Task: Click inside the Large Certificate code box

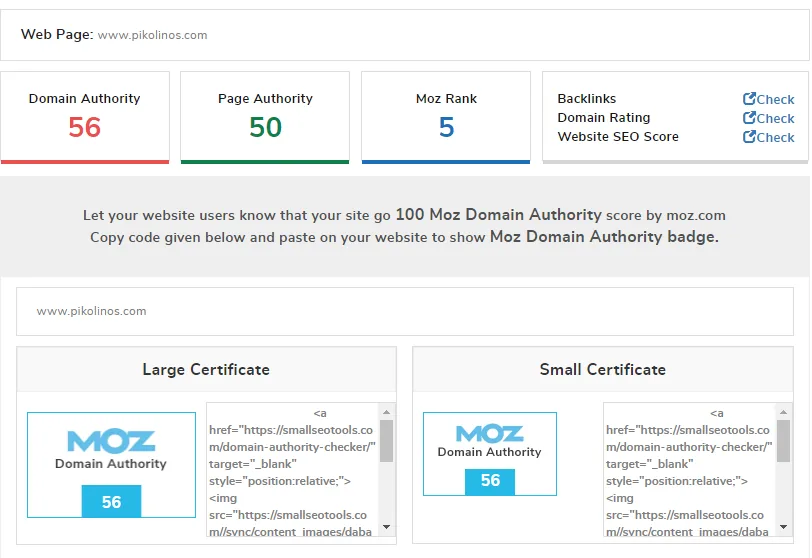Action: 293,469
